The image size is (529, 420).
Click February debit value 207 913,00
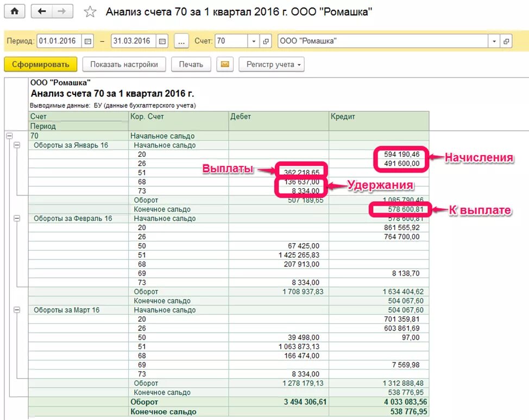coord(301,264)
